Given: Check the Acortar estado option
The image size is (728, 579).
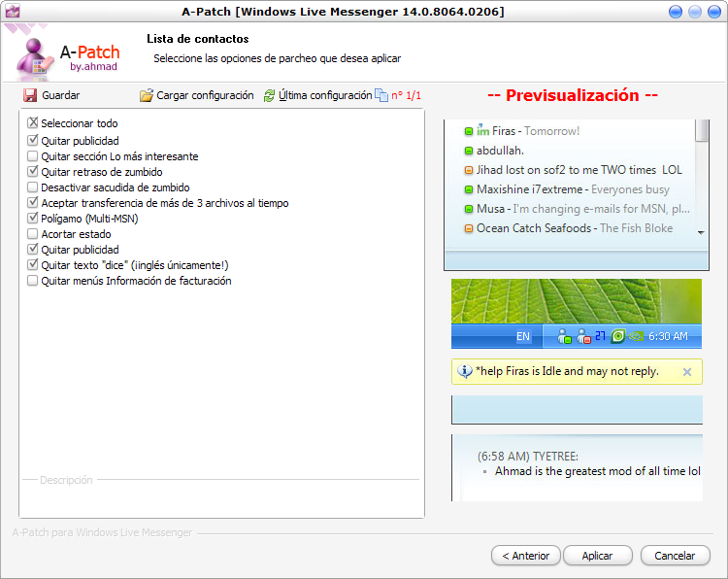Looking at the screenshot, I should (x=33, y=234).
